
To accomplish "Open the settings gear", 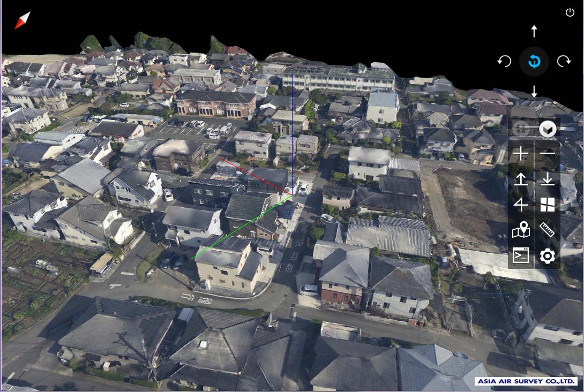I will pos(547,256).
